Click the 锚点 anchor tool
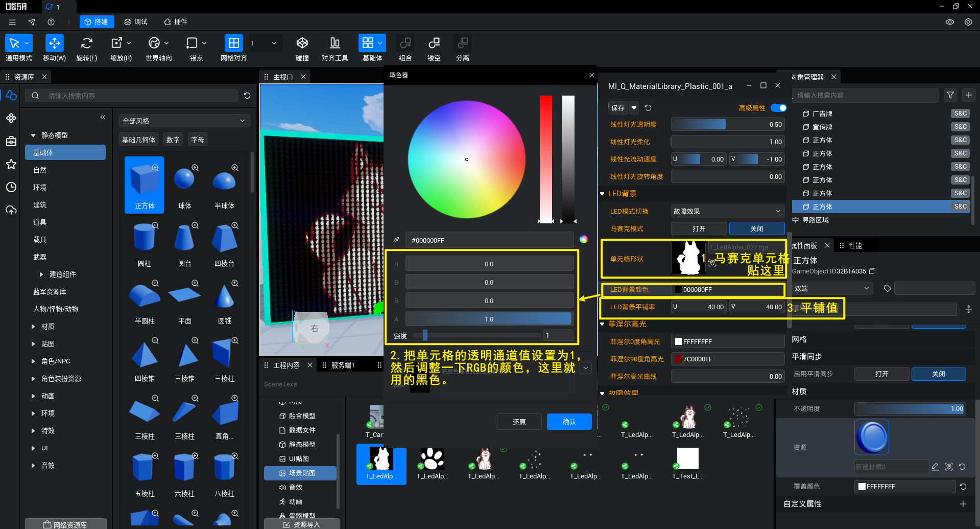The image size is (980, 529). click(x=192, y=43)
